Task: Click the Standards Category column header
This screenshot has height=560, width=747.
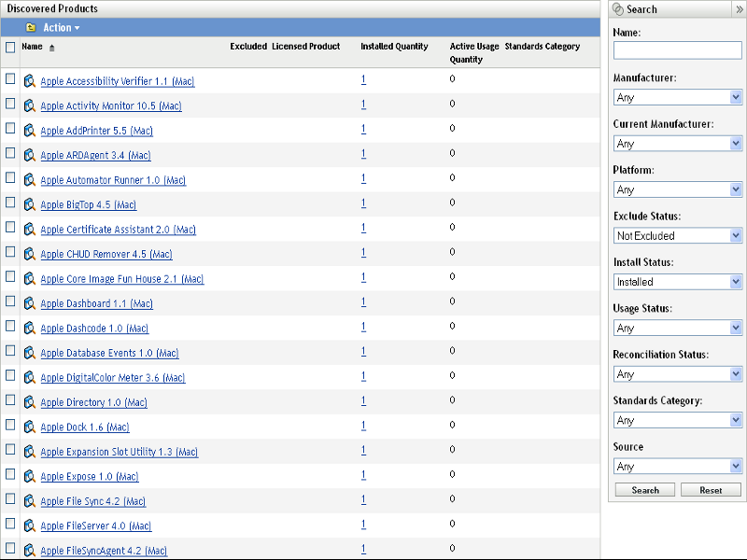Action: (543, 47)
